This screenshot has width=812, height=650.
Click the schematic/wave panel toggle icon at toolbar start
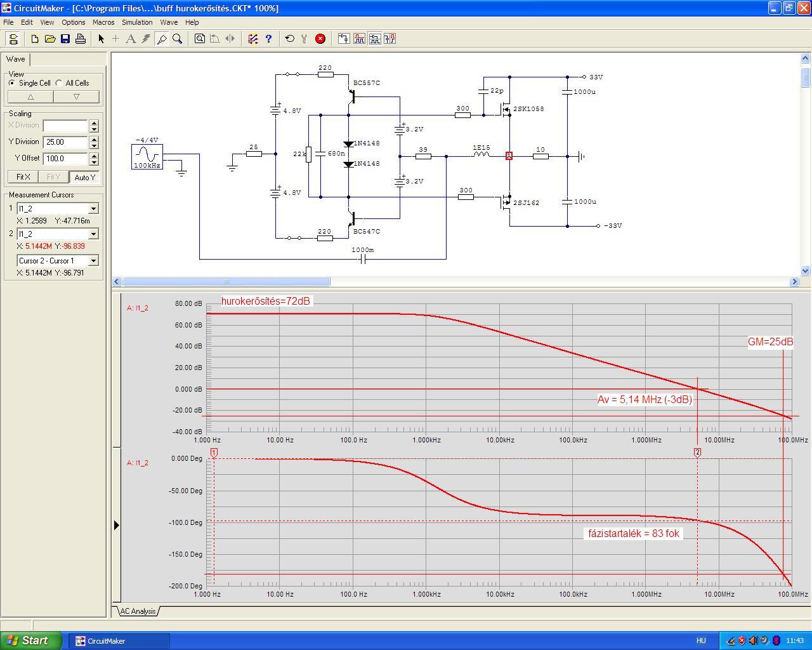[13, 39]
